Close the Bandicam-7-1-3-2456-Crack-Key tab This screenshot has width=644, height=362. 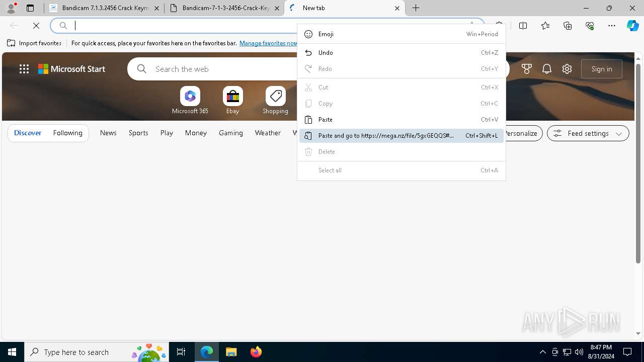click(x=277, y=8)
